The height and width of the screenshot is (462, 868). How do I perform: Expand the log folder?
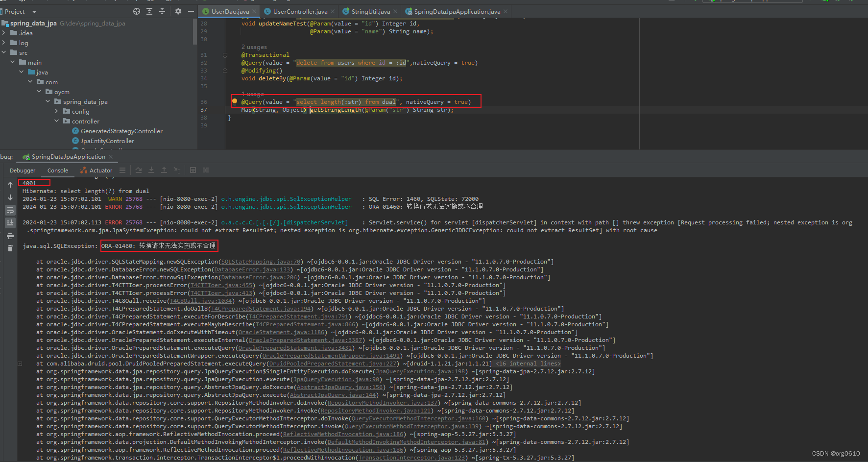pyautogui.click(x=4, y=43)
